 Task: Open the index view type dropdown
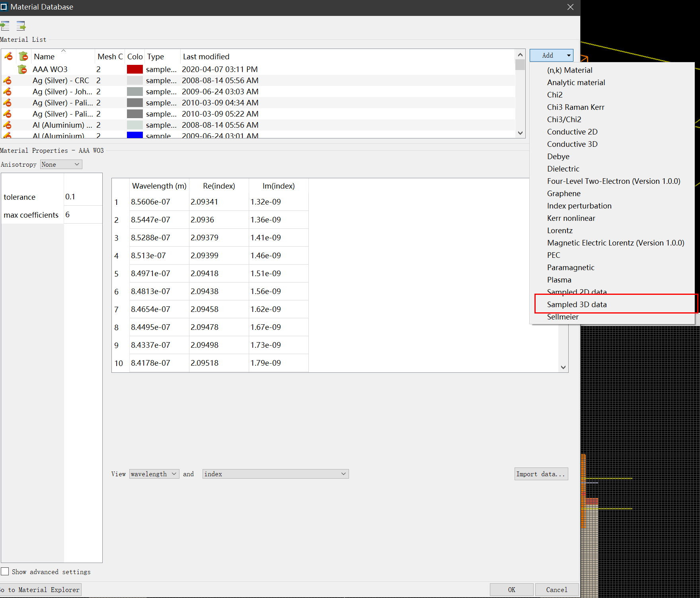(x=275, y=474)
